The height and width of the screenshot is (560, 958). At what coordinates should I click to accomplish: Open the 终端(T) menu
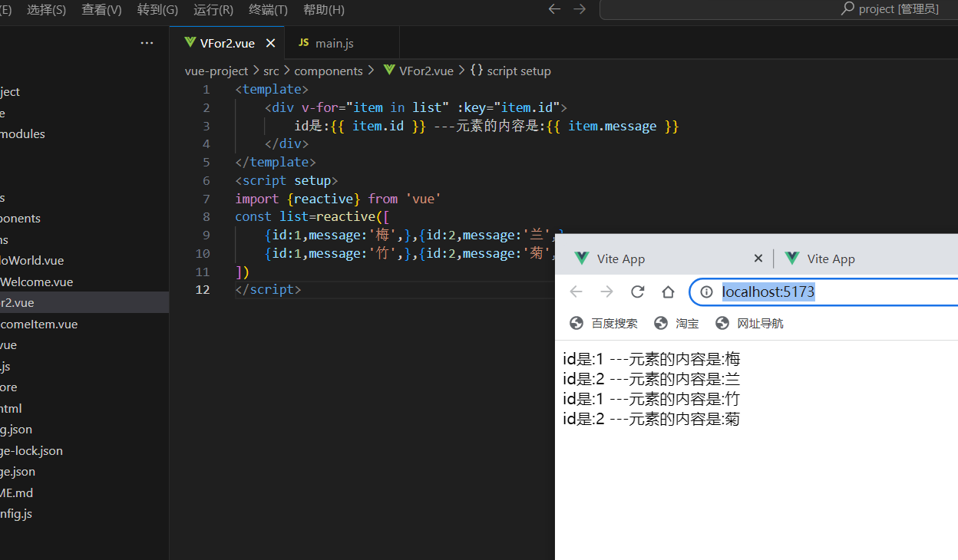pyautogui.click(x=269, y=10)
